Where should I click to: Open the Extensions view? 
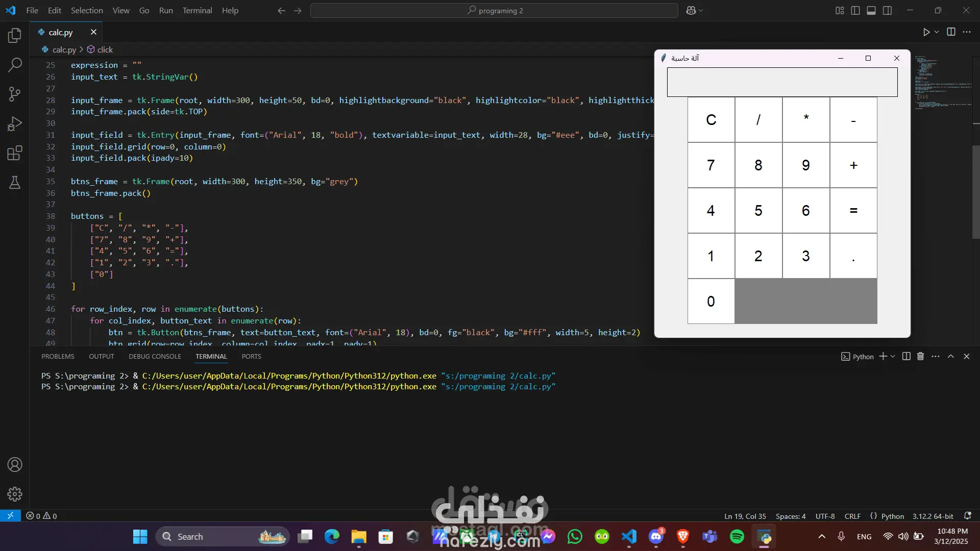(15, 153)
